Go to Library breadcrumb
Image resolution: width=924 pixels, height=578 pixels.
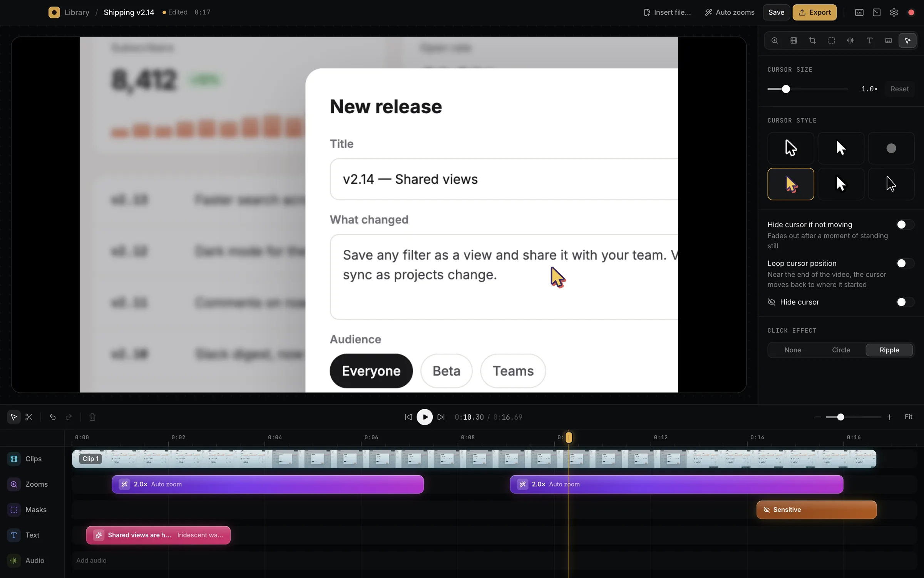[77, 12]
